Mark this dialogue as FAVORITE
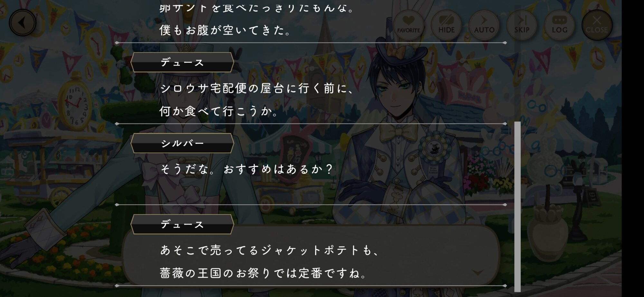 click(x=408, y=24)
